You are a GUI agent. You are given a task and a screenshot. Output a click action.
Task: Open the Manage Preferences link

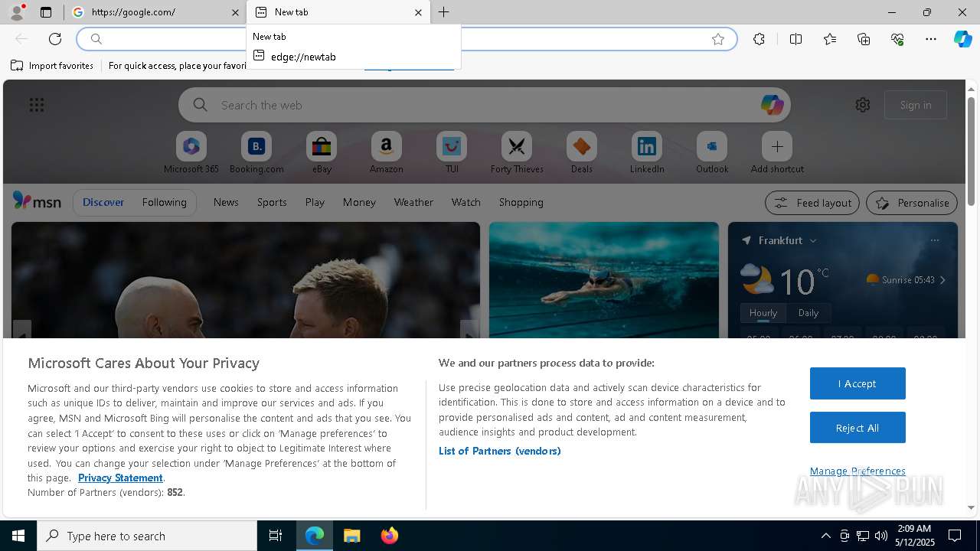857,471
